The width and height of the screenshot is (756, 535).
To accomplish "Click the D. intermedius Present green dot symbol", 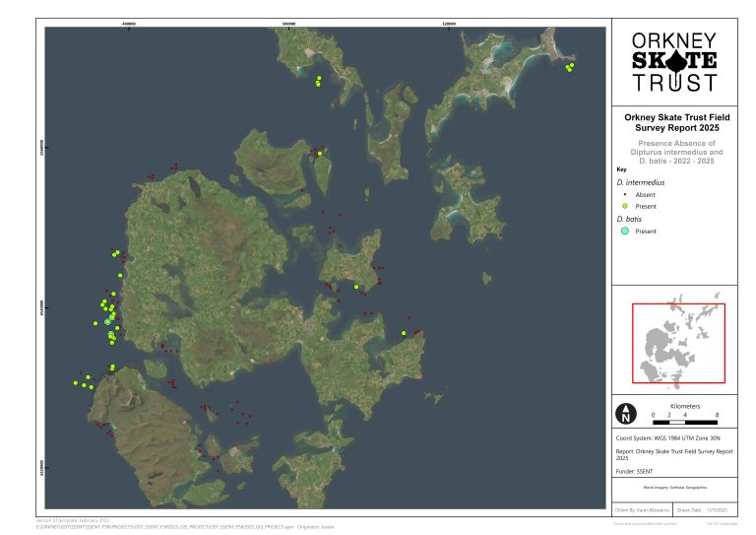I will point(623,207).
